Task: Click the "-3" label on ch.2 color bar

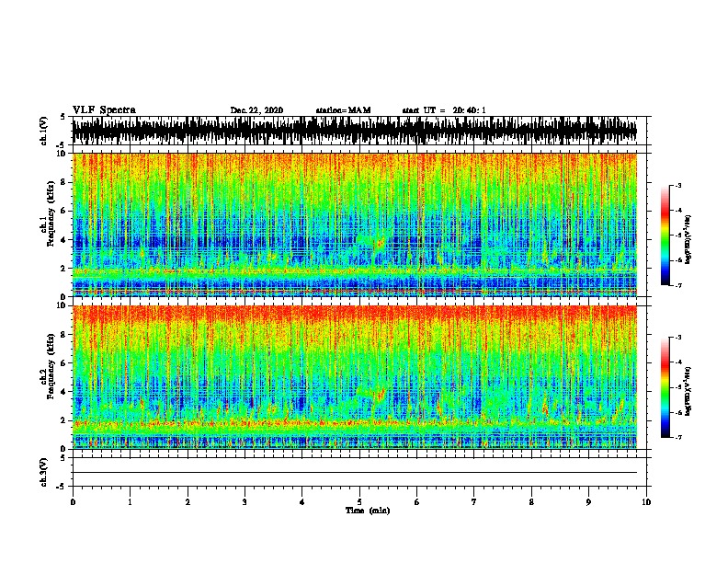Action: click(x=678, y=338)
